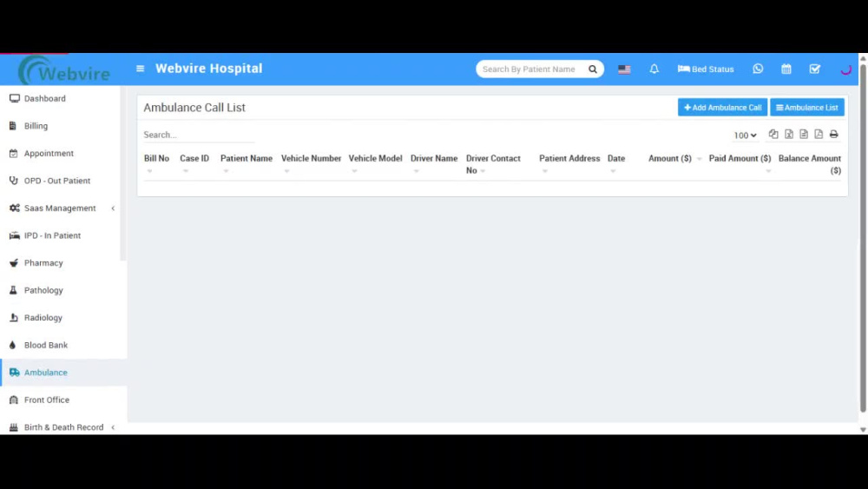Viewport: 868px width, 489px height.
Task: Click the search magnifier icon
Action: pos(593,69)
